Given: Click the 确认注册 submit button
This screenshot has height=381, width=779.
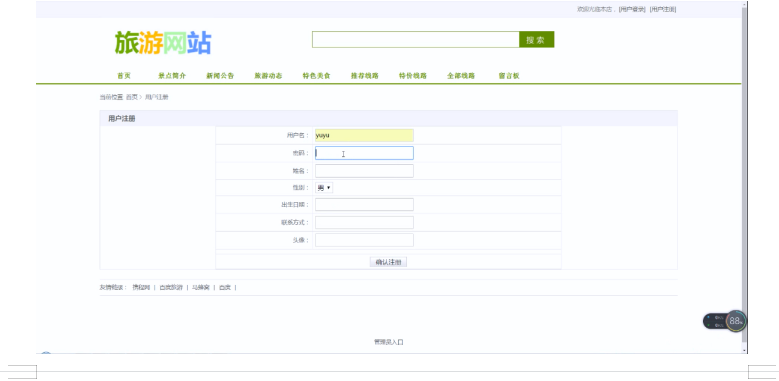Looking at the screenshot, I should click(389, 262).
